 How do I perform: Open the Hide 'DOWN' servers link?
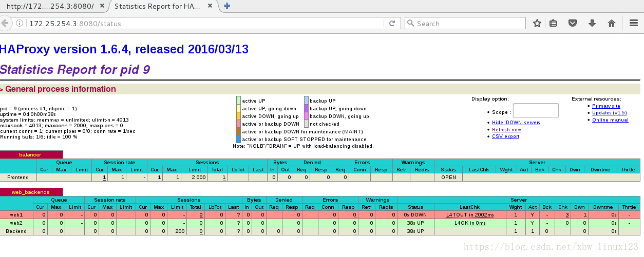[x=516, y=123]
